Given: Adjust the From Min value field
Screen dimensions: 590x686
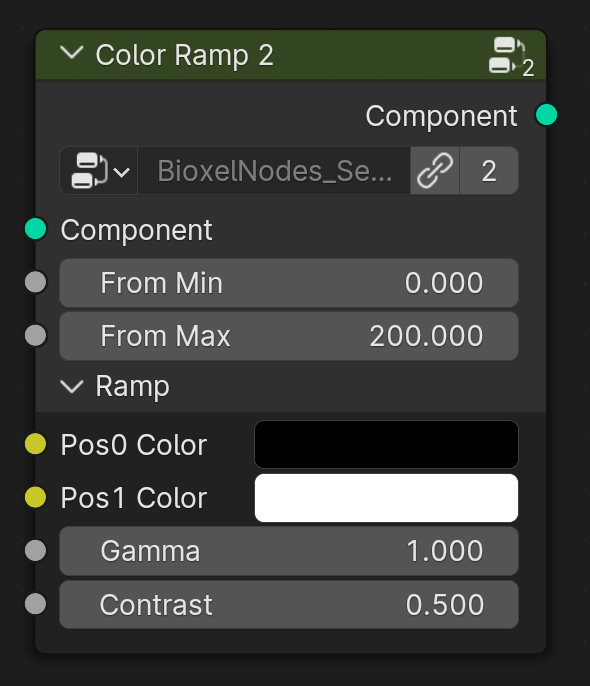Looking at the screenshot, I should pos(289,283).
